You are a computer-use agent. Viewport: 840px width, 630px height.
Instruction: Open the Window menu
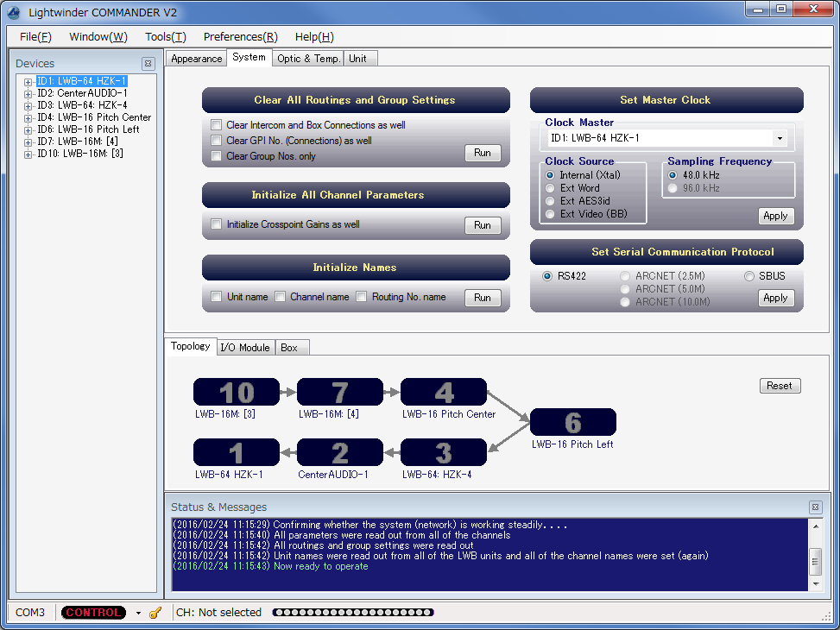point(98,36)
